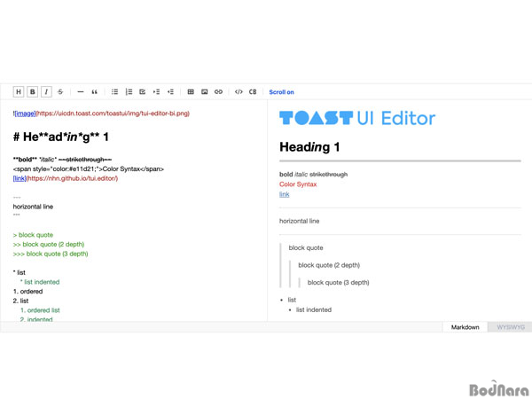
Task: Click '2. list' line in editor
Action: tap(20, 301)
